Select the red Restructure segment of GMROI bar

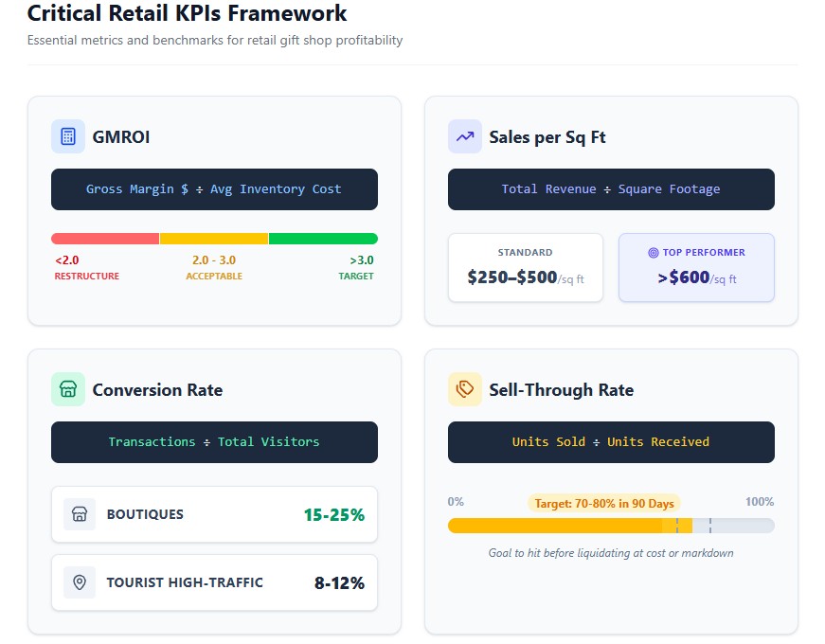point(105,239)
